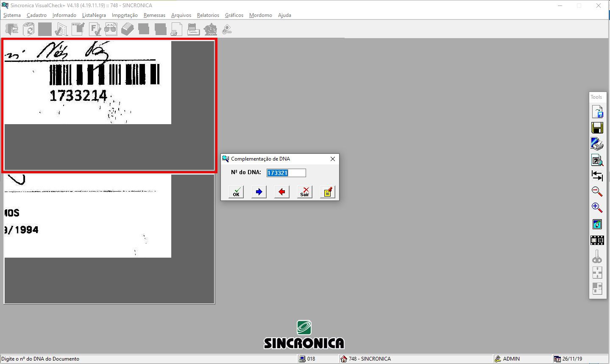Open the Mordomo menu
The image size is (610, 364).
click(260, 15)
